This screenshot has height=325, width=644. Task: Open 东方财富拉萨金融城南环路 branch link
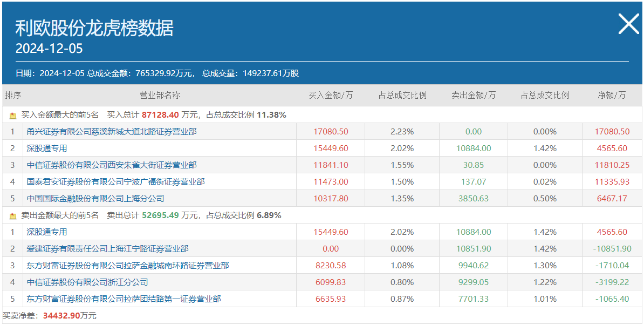[128, 266]
